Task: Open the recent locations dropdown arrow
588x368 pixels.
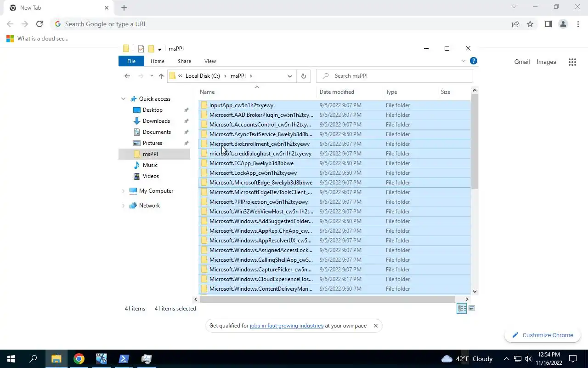Action: point(152,76)
